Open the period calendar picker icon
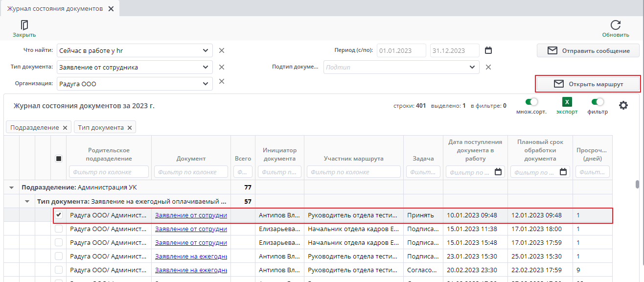This screenshot has height=282, width=644. point(488,50)
